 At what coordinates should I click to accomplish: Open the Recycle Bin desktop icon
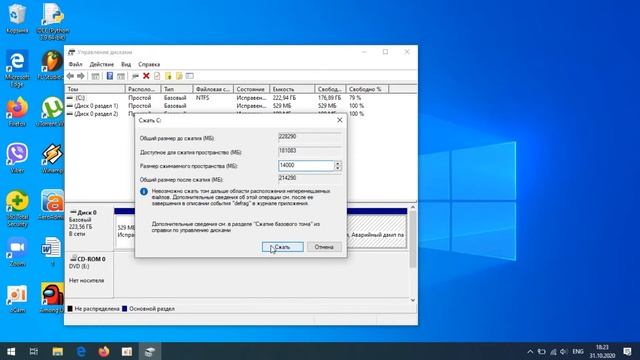pyautogui.click(x=17, y=18)
